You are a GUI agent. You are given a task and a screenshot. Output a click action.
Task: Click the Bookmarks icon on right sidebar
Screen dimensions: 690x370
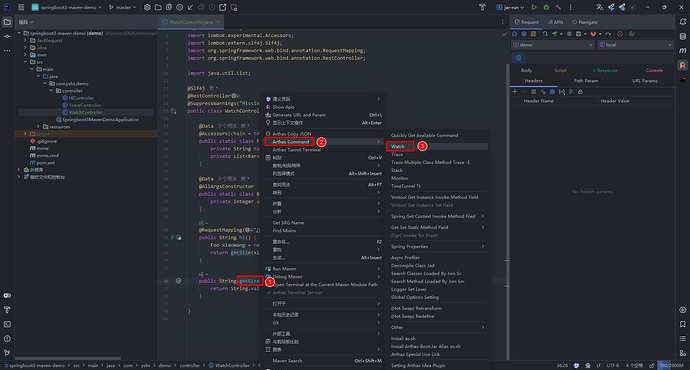683,324
